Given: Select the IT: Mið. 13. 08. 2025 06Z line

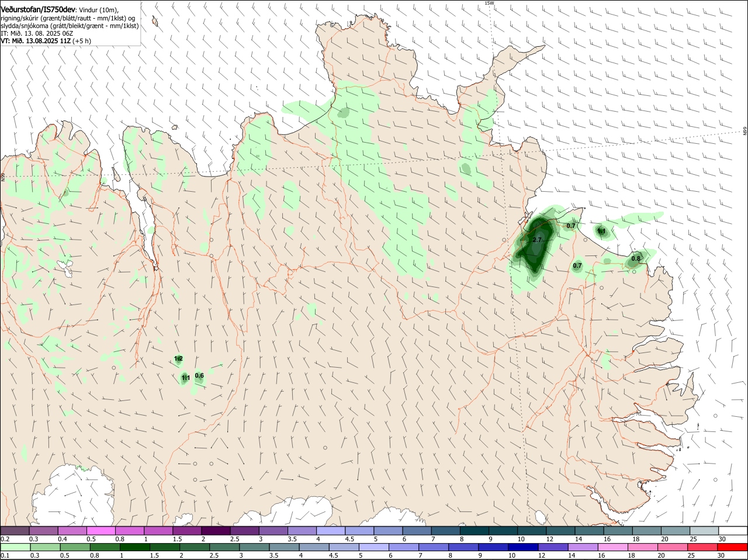Looking at the screenshot, I should (x=37, y=33).
